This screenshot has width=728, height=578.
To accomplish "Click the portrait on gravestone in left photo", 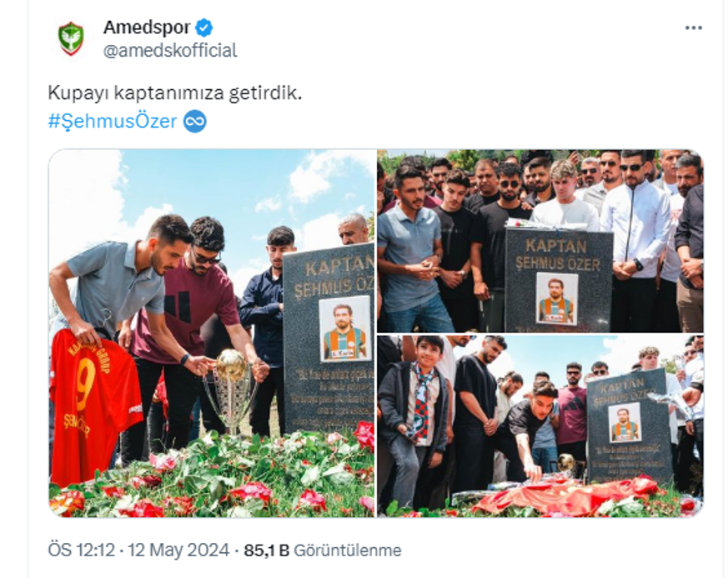I will 345,329.
